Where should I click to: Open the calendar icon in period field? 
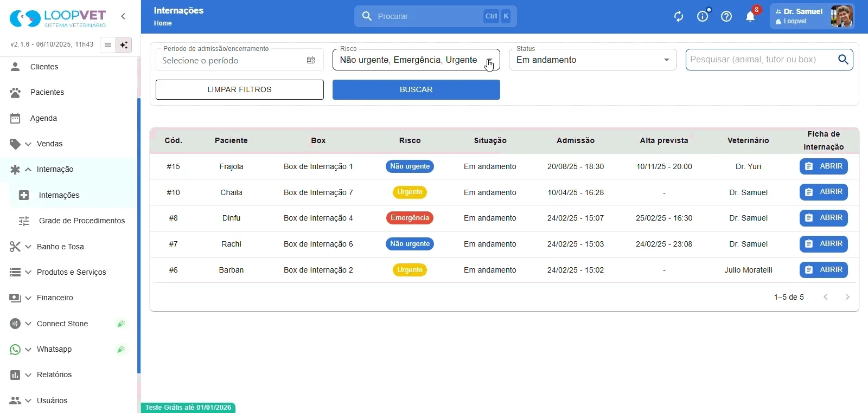pos(311,60)
